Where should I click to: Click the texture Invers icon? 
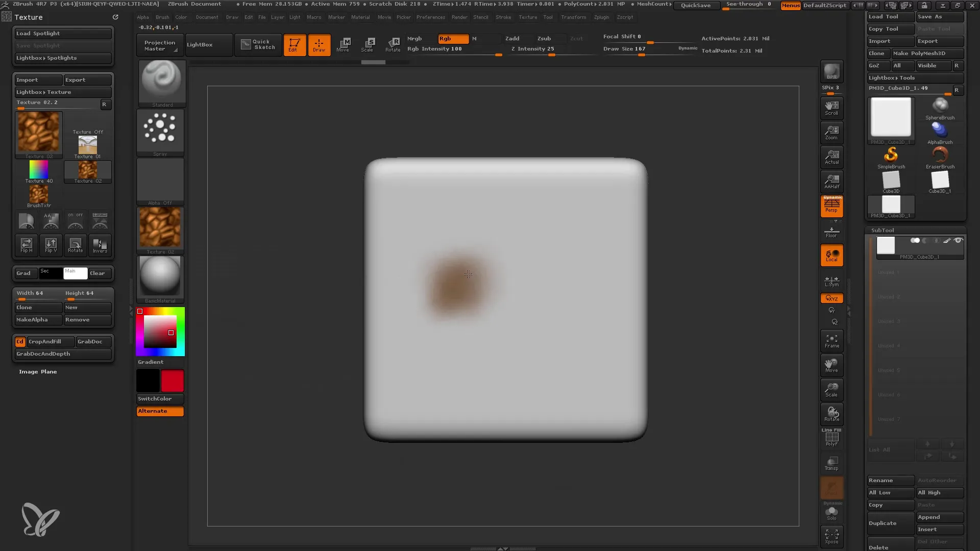click(100, 245)
